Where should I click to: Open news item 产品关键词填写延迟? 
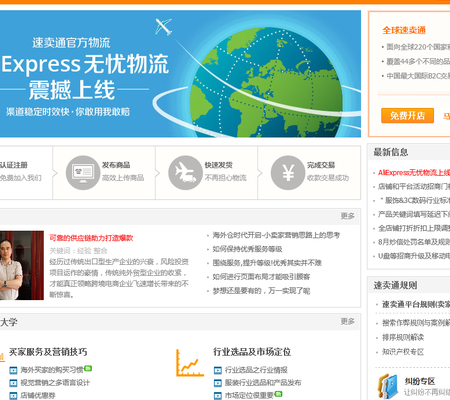pyautogui.click(x=414, y=214)
